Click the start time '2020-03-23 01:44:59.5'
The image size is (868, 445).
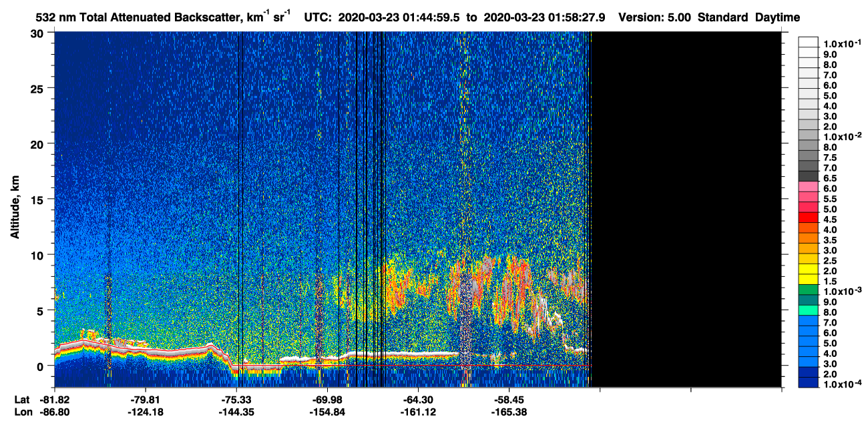click(397, 18)
